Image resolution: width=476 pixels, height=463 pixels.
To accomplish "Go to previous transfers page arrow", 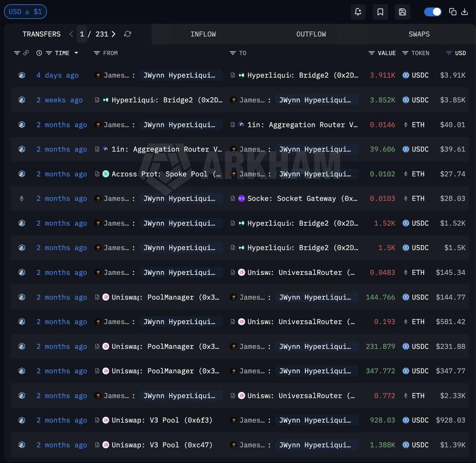I will click(x=71, y=34).
